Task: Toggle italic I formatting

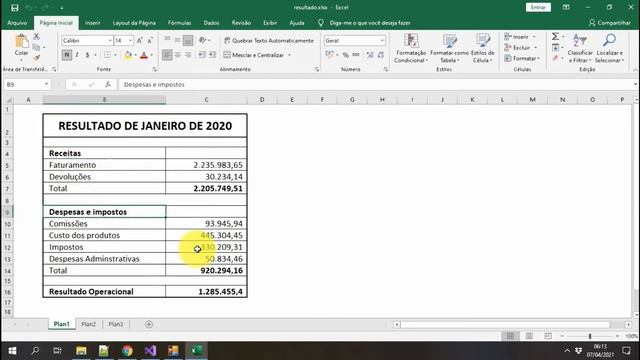Action: point(77,55)
